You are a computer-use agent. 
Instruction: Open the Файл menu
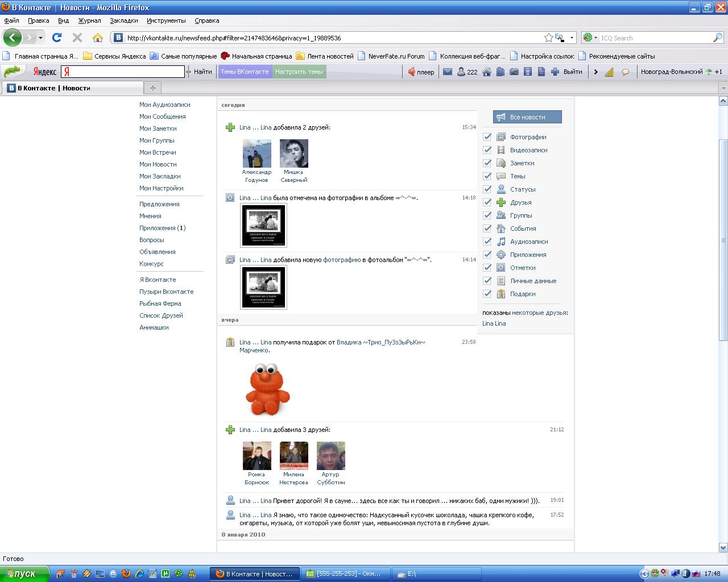click(x=11, y=20)
